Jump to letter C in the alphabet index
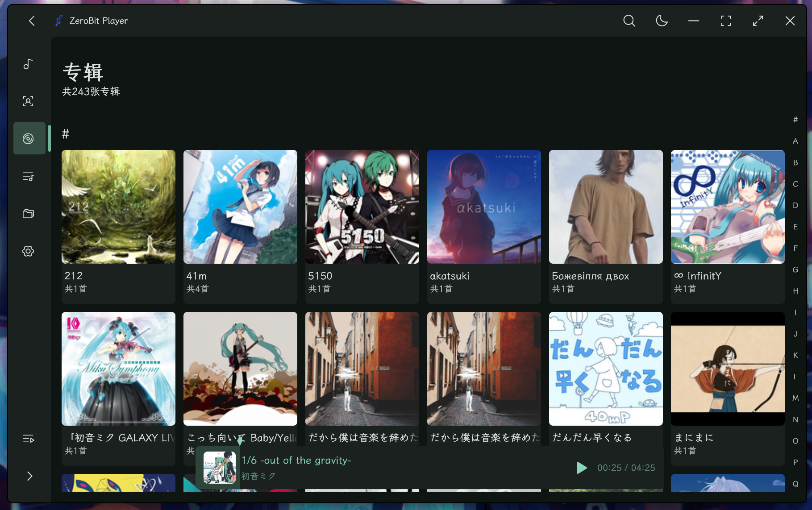Screen dimensions: 812x510 [795, 184]
